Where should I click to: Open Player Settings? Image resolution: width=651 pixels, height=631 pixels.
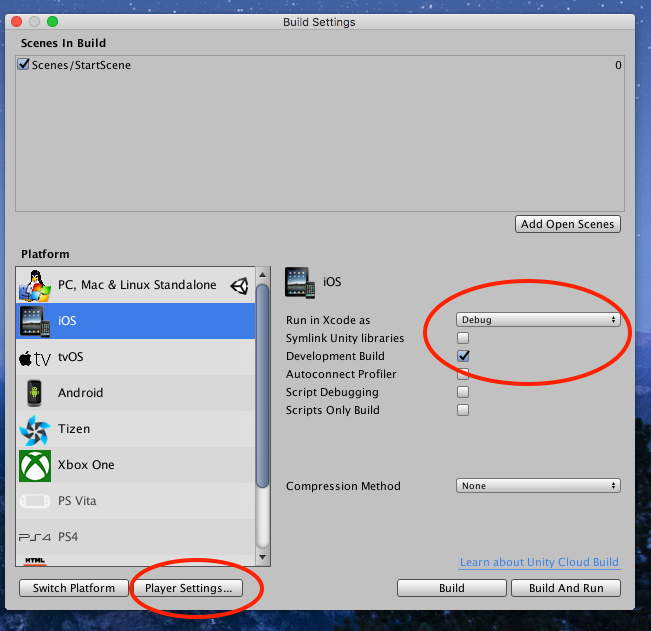point(188,588)
